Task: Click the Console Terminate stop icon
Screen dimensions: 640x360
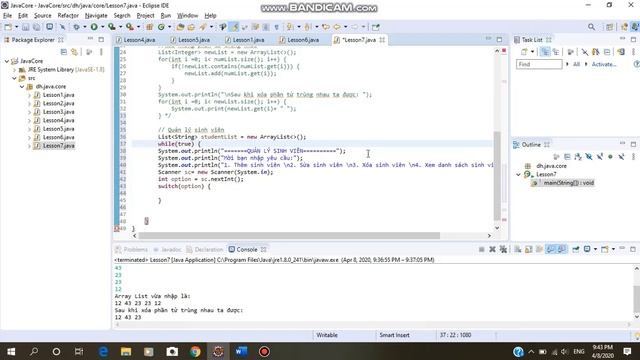Action: click(x=482, y=249)
